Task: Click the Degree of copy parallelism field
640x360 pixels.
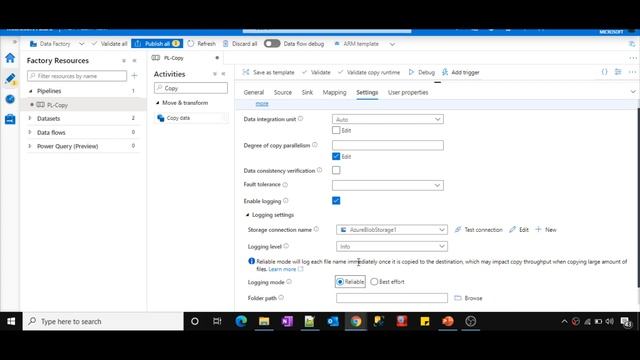Action: 388,145
